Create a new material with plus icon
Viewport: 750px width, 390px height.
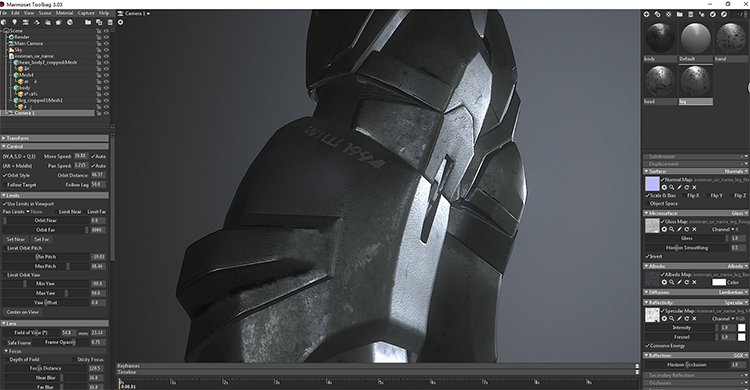646,14
